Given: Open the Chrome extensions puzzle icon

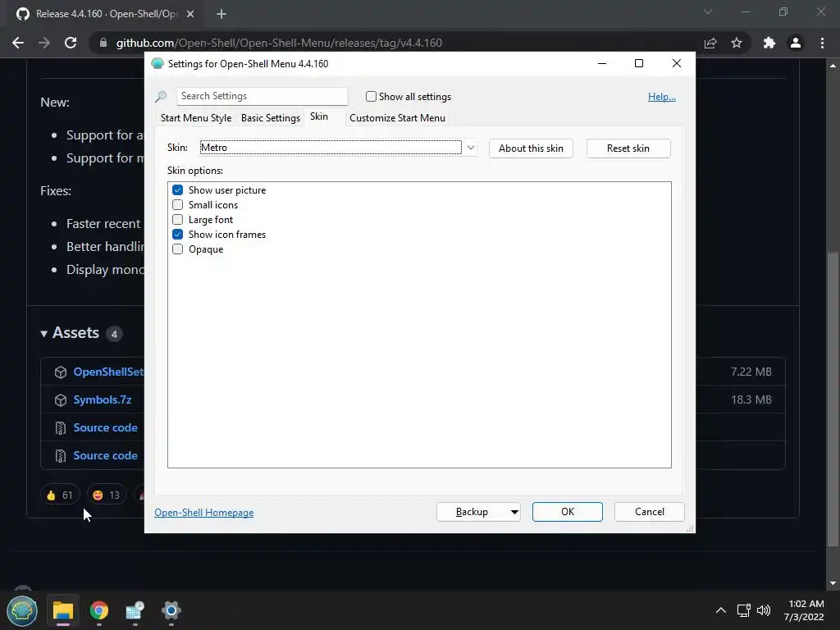Looking at the screenshot, I should pyautogui.click(x=769, y=43).
